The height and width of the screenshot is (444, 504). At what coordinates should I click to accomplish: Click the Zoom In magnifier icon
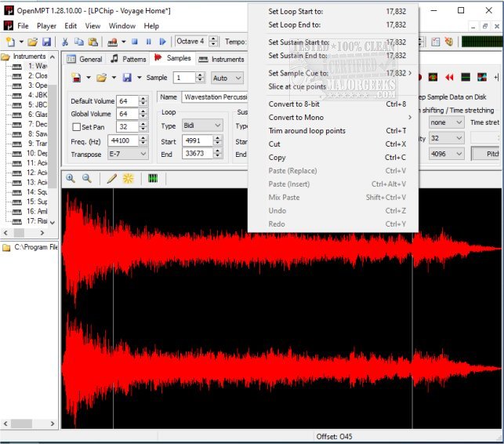[x=71, y=178]
